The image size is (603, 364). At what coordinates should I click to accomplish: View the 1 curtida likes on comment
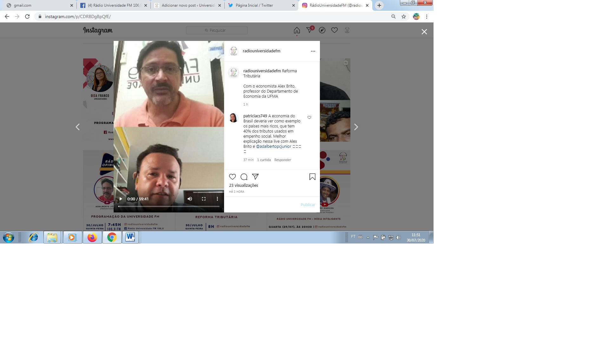click(264, 160)
